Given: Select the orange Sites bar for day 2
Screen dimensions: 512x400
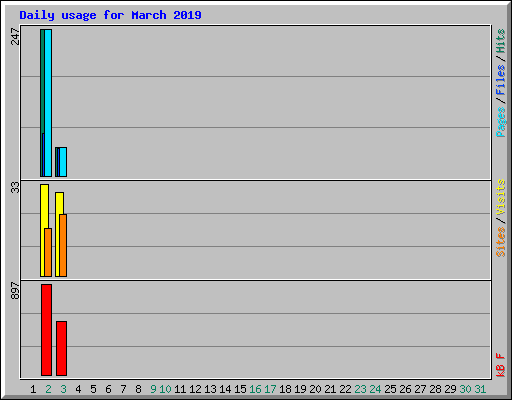Looking at the screenshot, I should click(48, 252).
